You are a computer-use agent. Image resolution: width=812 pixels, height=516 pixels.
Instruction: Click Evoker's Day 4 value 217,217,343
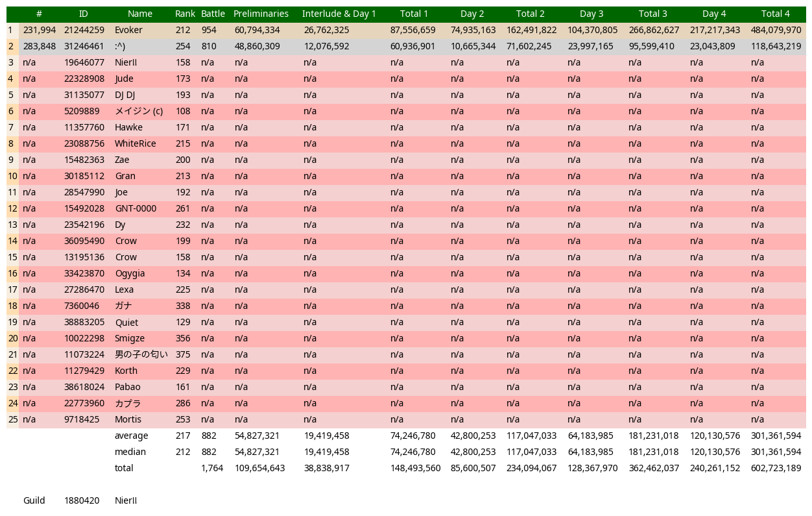tap(715, 30)
